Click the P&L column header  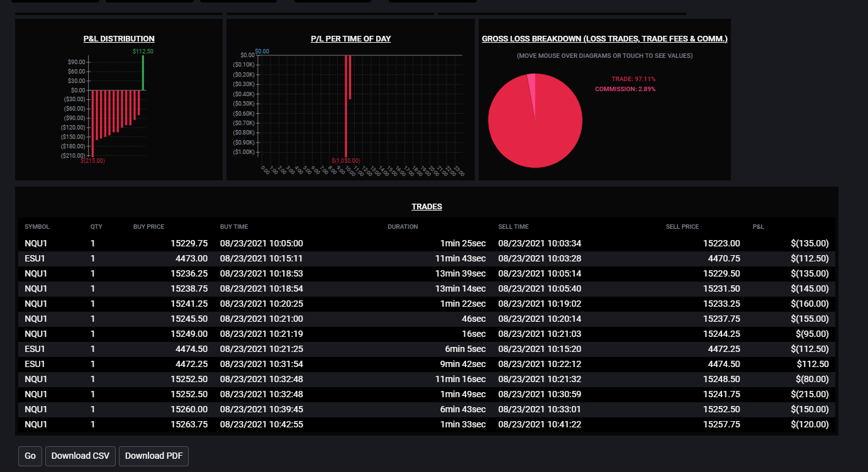[x=759, y=227]
